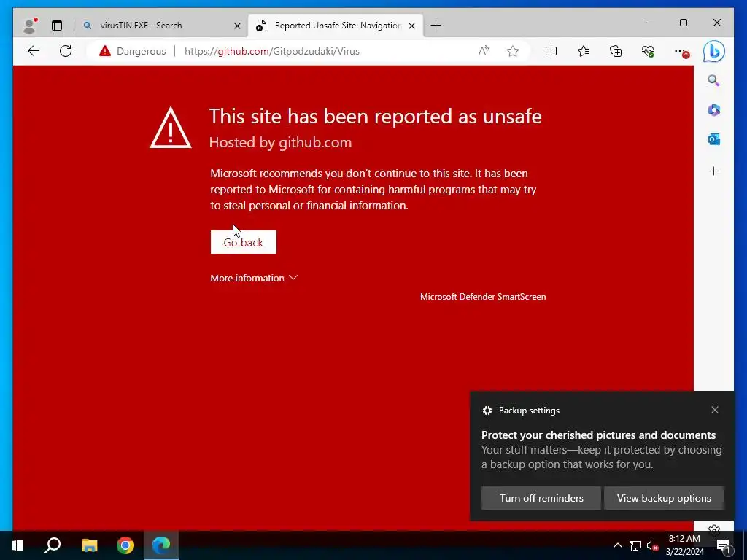Add this page to favorites star
This screenshot has width=747, height=560.
click(x=513, y=51)
